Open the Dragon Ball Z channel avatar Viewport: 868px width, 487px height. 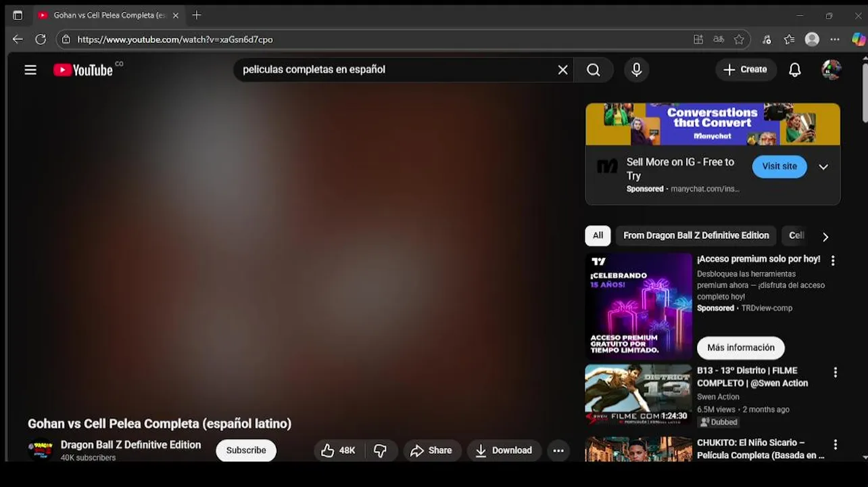[41, 450]
